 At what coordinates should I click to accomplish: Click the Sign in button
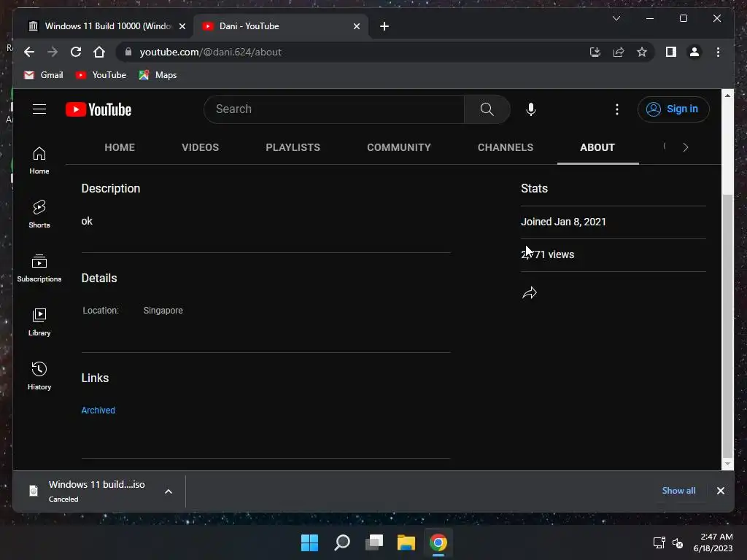(x=673, y=109)
